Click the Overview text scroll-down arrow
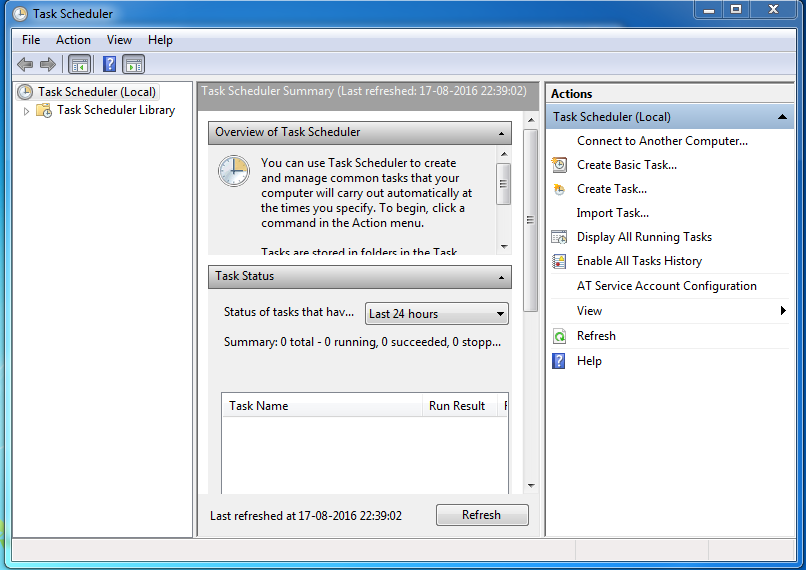This screenshot has width=806, height=570. pos(504,247)
